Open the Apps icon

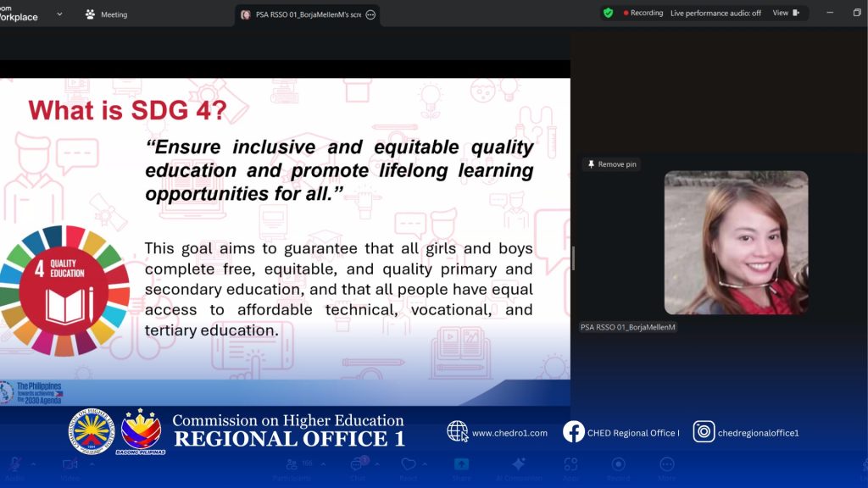[x=570, y=464]
